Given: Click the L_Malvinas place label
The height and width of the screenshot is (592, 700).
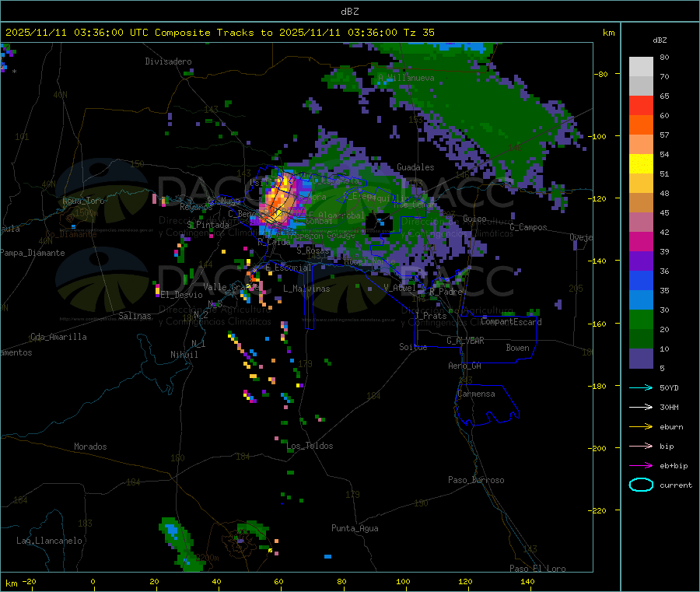Looking at the screenshot, I should click(306, 289).
